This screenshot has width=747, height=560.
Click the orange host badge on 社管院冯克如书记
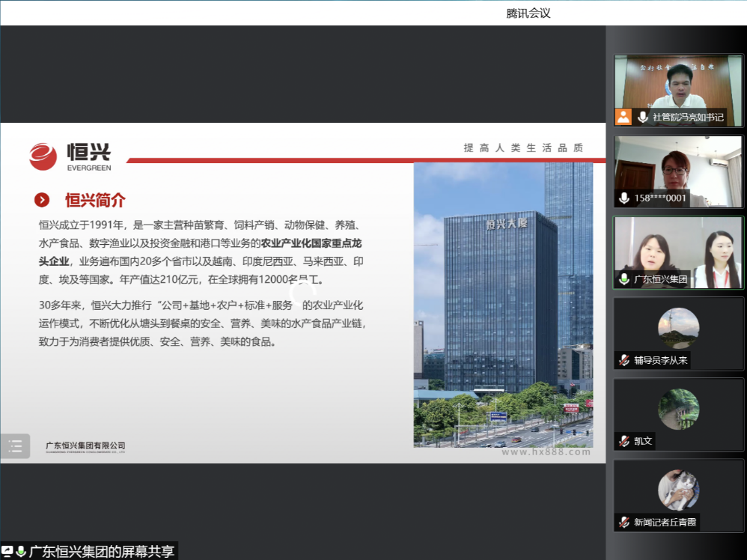623,117
